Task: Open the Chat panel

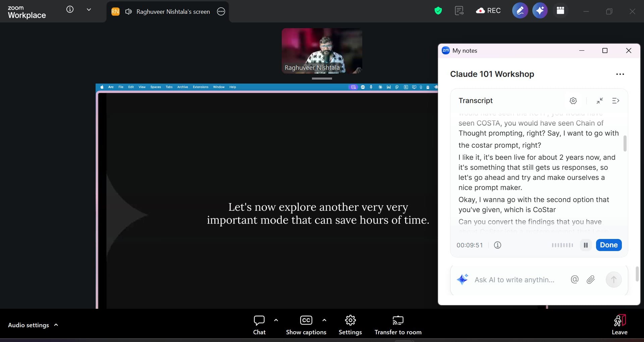Action: tap(259, 325)
